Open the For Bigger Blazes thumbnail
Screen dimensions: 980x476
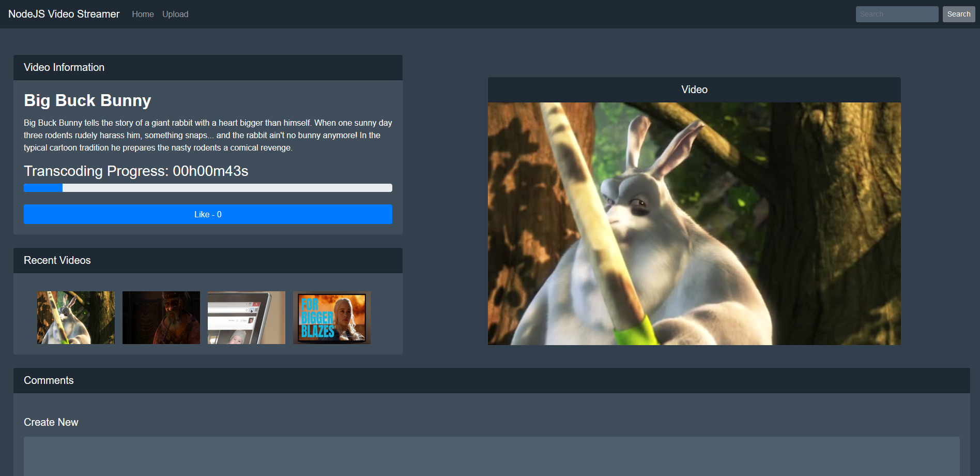coord(332,318)
